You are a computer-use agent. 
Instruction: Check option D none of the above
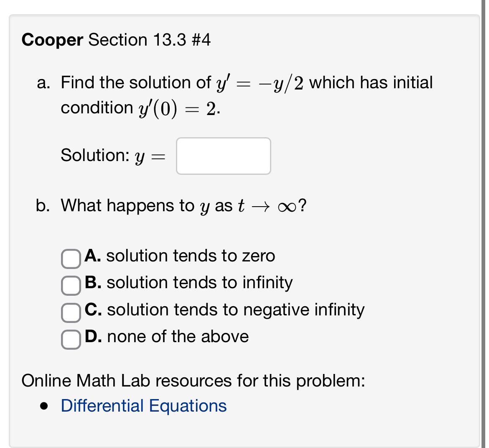point(71,339)
